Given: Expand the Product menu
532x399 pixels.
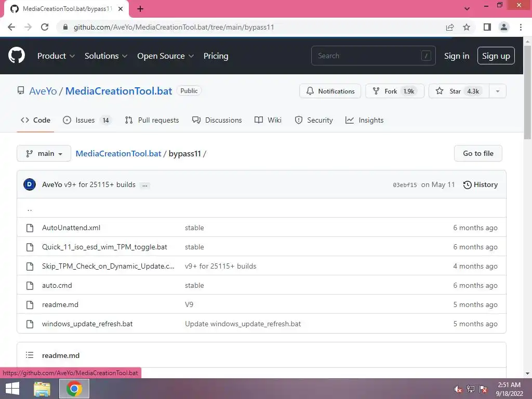Looking at the screenshot, I should coord(56,56).
